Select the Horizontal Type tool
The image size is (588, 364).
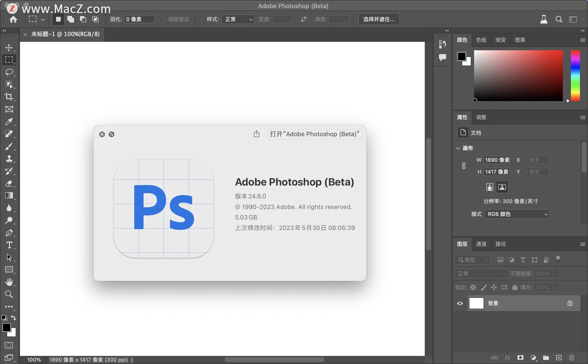[x=9, y=245]
